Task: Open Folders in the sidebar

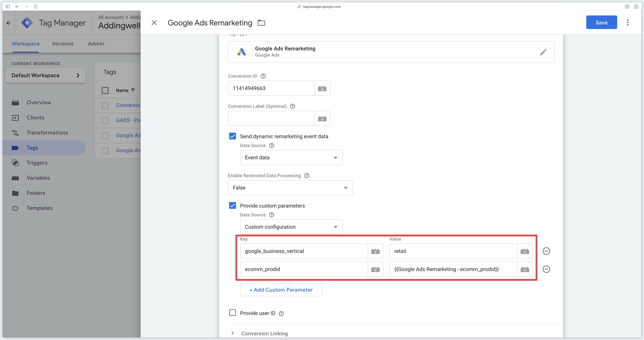Action: coord(44,193)
